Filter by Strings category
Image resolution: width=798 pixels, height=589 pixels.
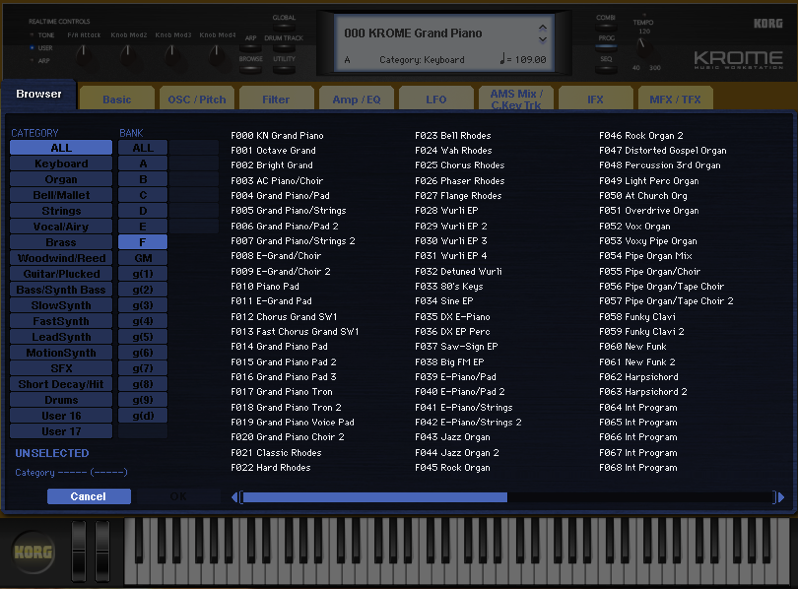click(61, 211)
